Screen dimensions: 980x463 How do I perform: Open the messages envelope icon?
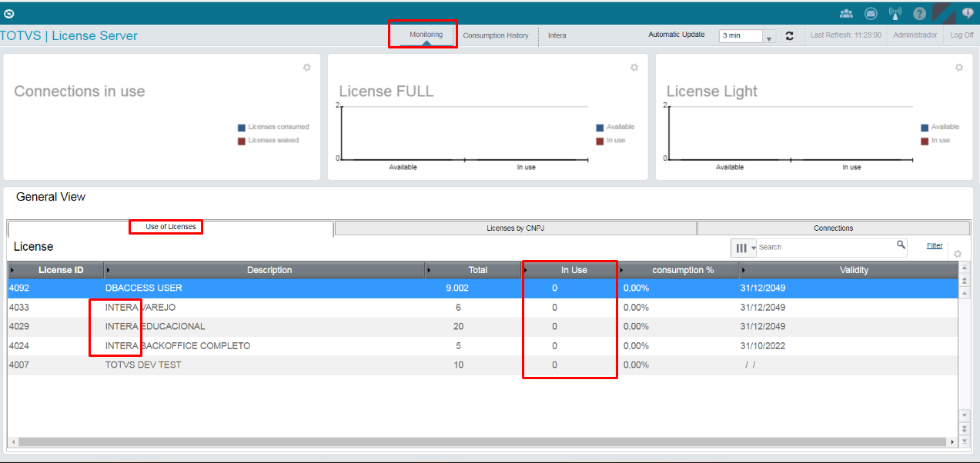click(870, 13)
